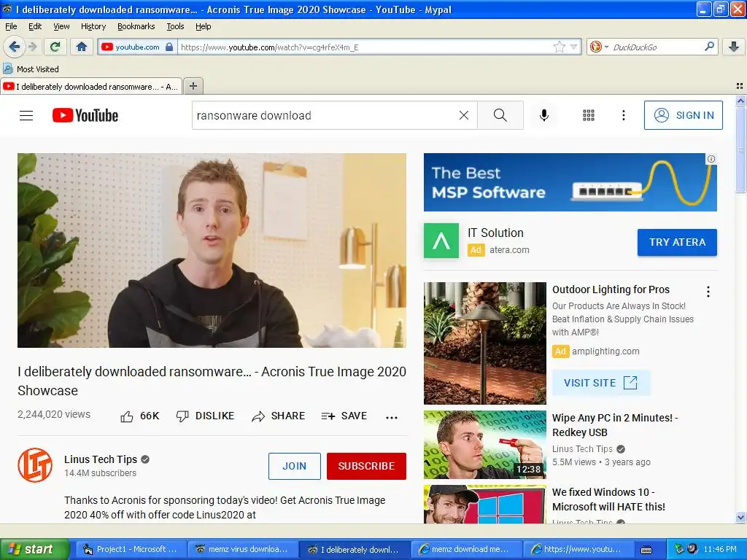The height and width of the screenshot is (560, 747).
Task: Open YouTube settings three-dot menu
Action: 623,115
